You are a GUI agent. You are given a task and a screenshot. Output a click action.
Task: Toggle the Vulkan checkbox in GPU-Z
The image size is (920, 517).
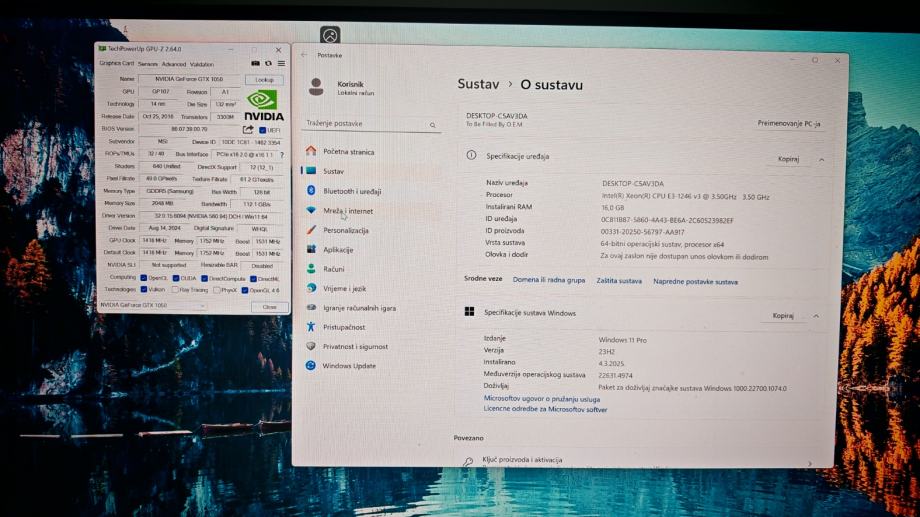(x=144, y=289)
